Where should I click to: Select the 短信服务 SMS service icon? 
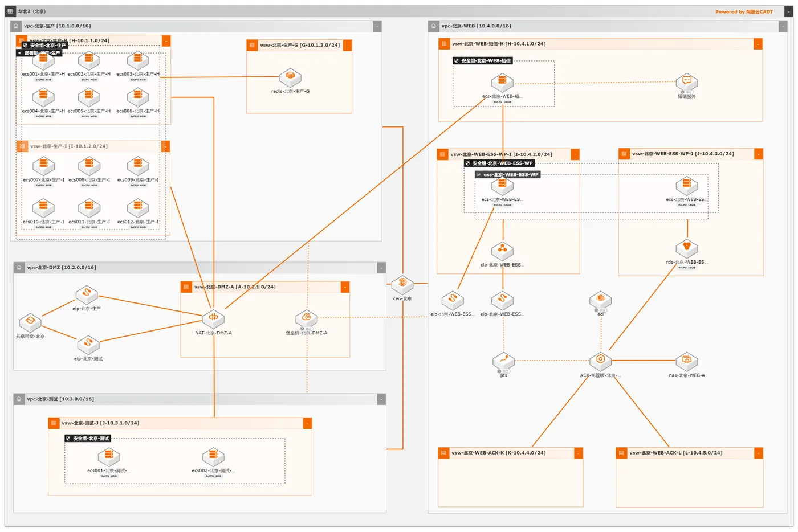(x=687, y=82)
